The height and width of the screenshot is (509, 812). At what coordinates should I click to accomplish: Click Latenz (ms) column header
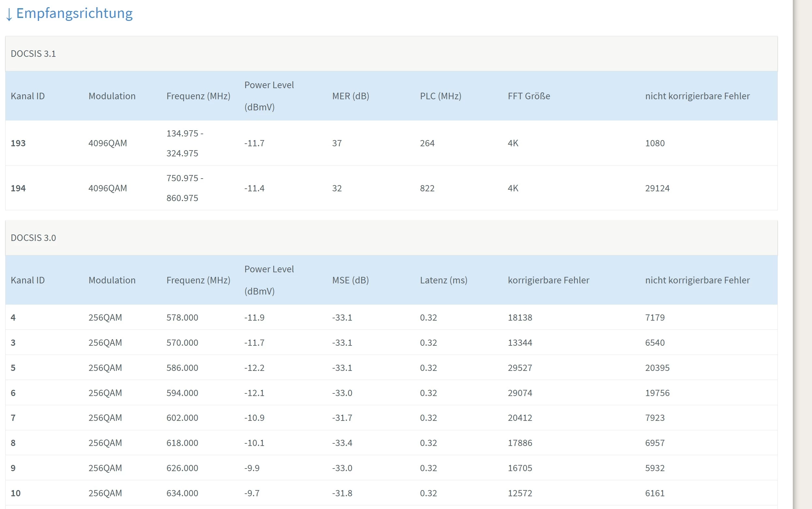(443, 280)
